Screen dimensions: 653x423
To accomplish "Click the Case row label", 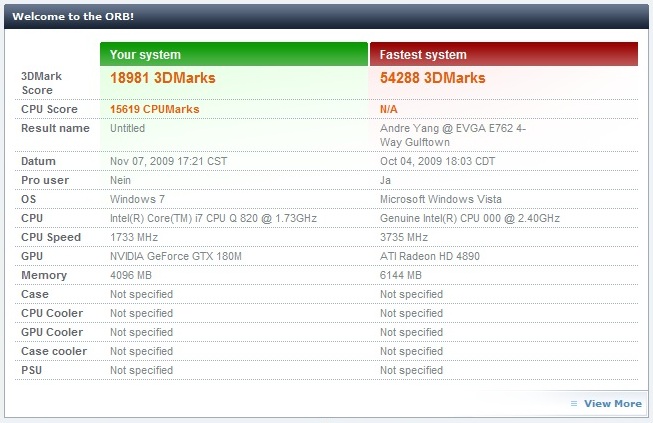I will [x=35, y=294].
